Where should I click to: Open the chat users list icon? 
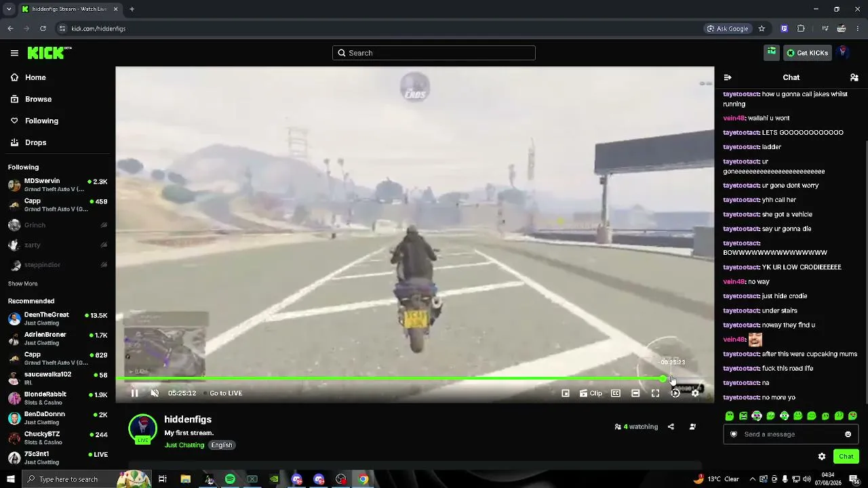[854, 77]
